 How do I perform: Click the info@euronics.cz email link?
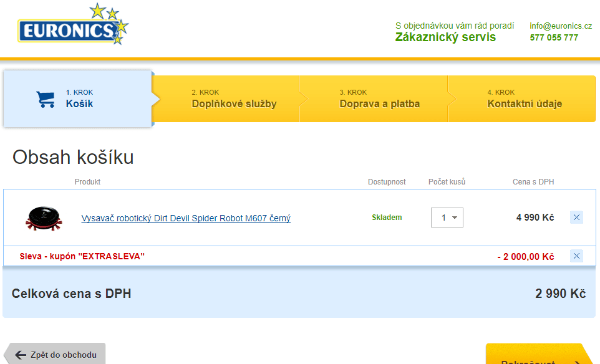[x=561, y=26]
